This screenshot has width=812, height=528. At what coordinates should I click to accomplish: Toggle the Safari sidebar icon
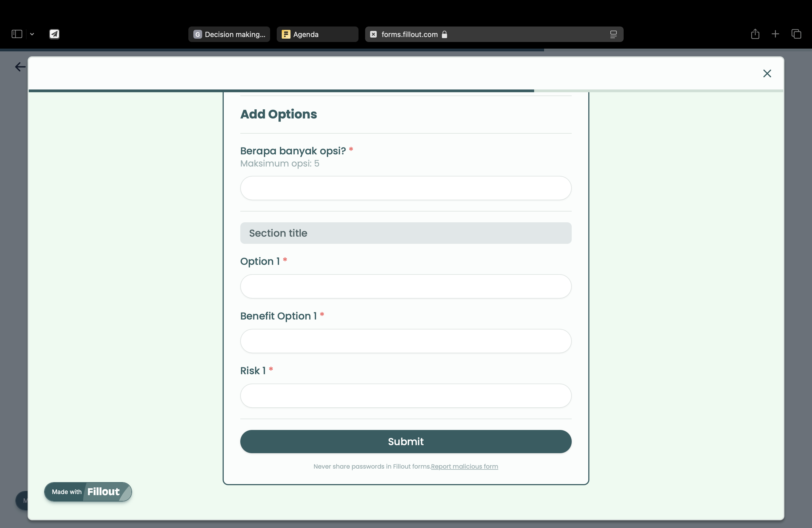17,34
